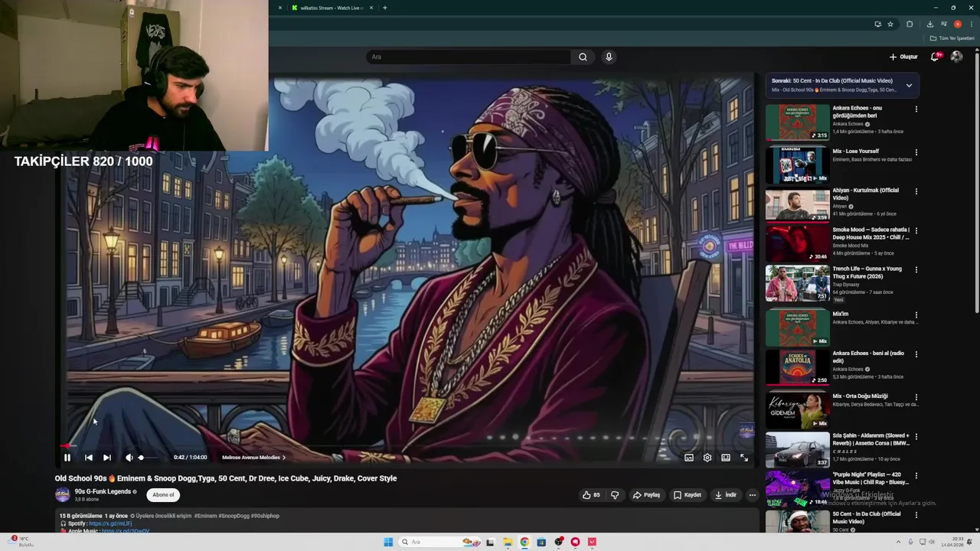Open Chrome three-dot menu
This screenshot has width=980, height=551.
[x=971, y=24]
